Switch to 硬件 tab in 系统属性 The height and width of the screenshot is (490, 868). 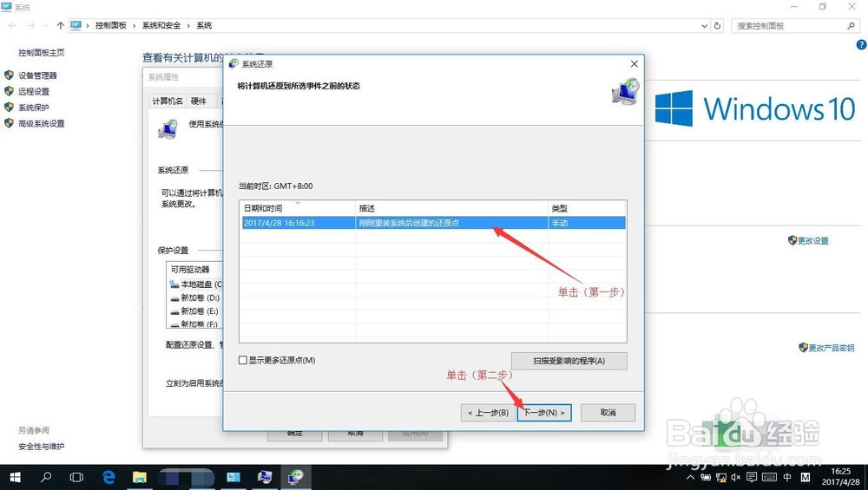coord(199,101)
